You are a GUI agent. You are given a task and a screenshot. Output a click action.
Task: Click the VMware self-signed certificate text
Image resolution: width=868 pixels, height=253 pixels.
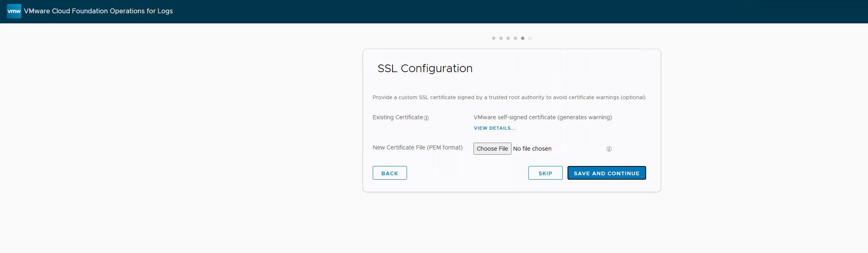[542, 117]
